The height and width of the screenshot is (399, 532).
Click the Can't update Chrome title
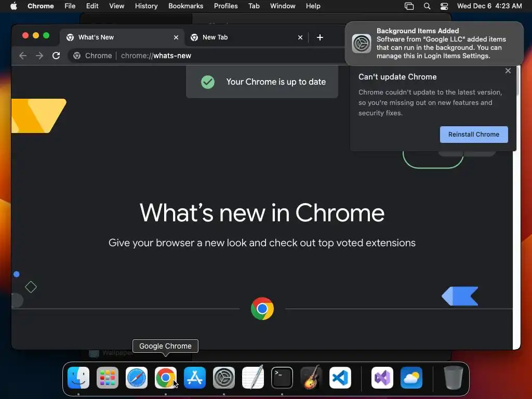click(x=397, y=77)
